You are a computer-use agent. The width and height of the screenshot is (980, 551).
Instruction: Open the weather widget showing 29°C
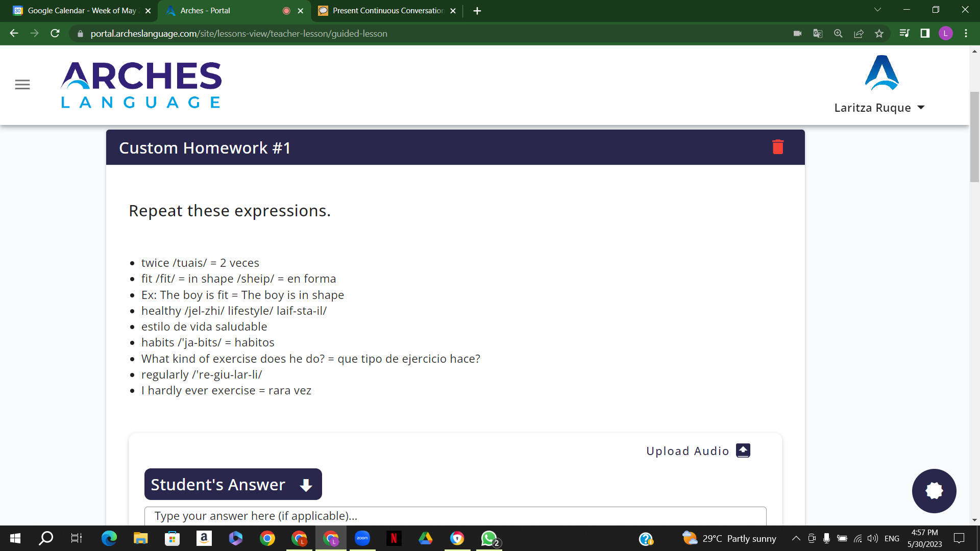[x=729, y=538]
